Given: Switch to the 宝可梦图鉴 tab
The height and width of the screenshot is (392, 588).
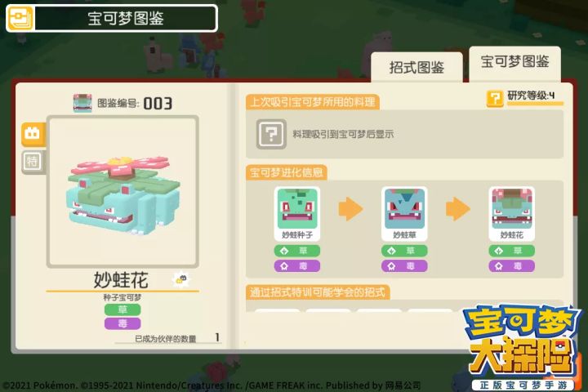Looking at the screenshot, I should pyautogui.click(x=514, y=63).
